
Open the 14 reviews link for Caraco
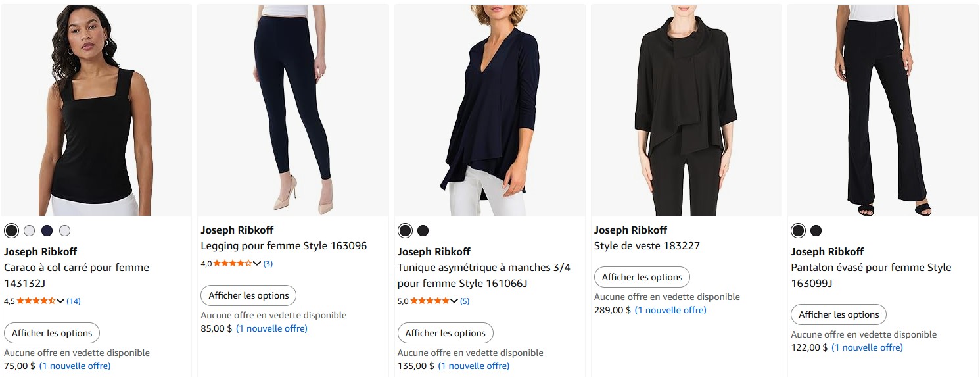coord(74,301)
